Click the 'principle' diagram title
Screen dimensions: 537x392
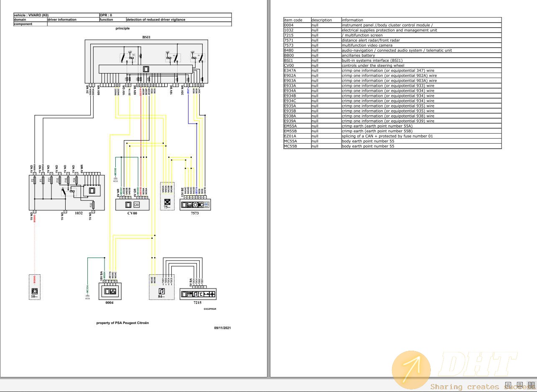pyautogui.click(x=122, y=28)
